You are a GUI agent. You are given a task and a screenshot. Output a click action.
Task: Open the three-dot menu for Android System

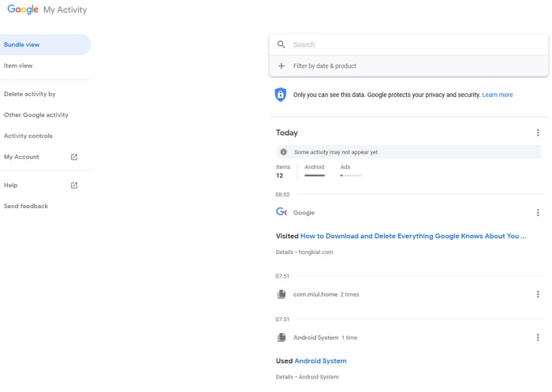tap(538, 338)
